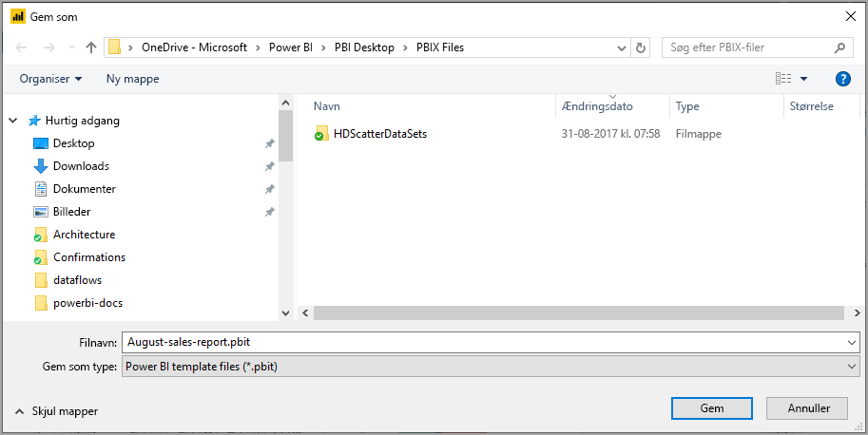868x435 pixels.
Task: Collapse folders with Skjul mapper
Action: pos(56,411)
